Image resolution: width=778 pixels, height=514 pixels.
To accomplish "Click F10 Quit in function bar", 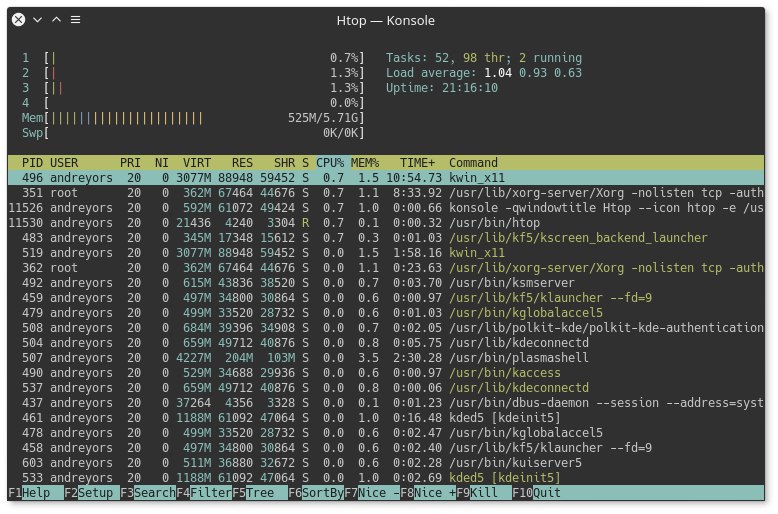I will point(537,493).
